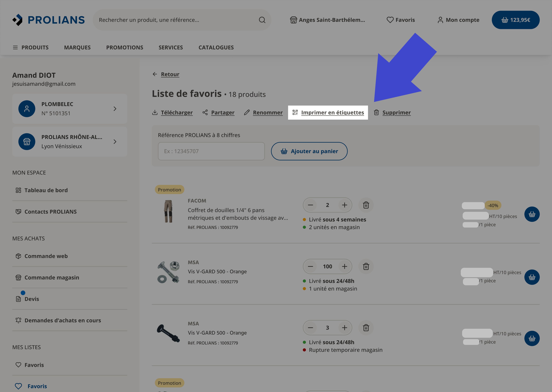Open the cart showing 123,95€
Screen dimensions: 552x392
515,20
